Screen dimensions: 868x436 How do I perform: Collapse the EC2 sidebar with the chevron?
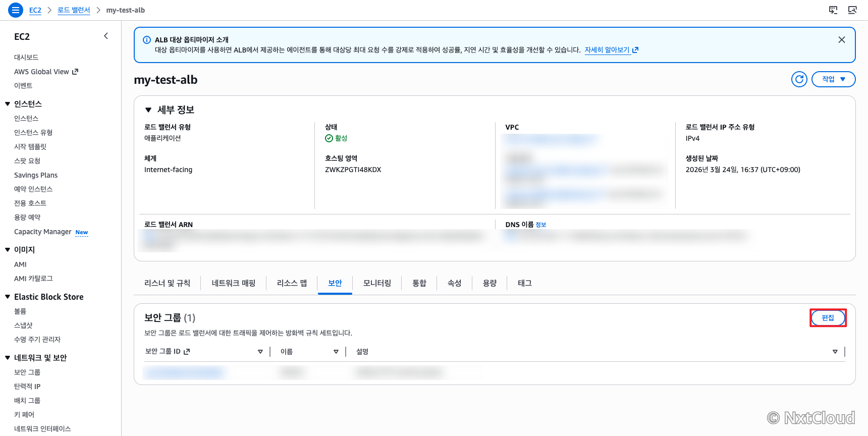(x=106, y=36)
